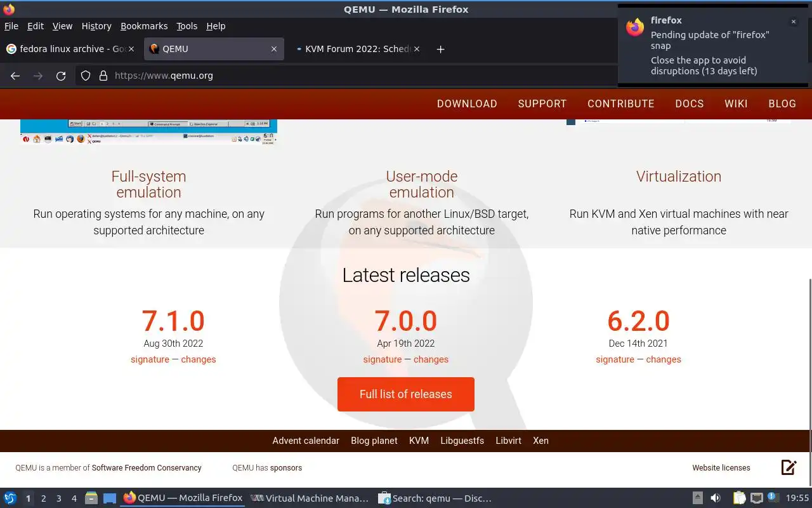This screenshot has height=508, width=812.
Task: Switch to the KVM Forum 2022 Schedule tab
Action: point(358,49)
